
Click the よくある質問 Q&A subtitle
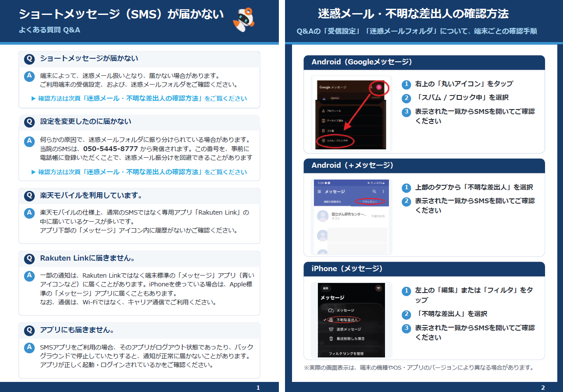pyautogui.click(x=50, y=30)
